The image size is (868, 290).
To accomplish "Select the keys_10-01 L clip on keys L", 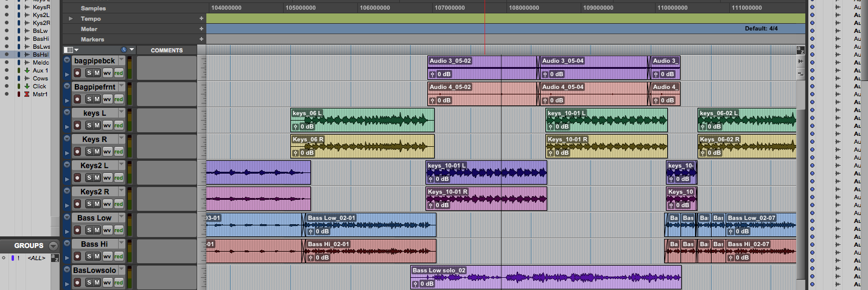I will (x=606, y=120).
